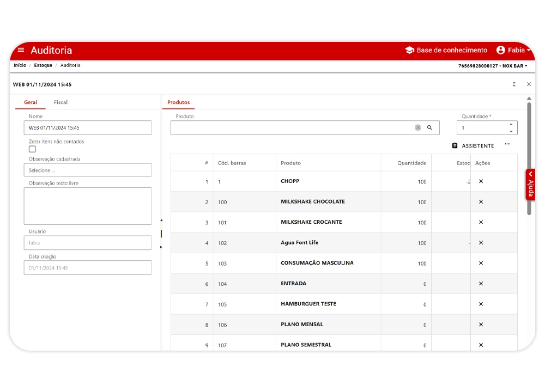Expand left panel with splitter right arrow

(161, 247)
